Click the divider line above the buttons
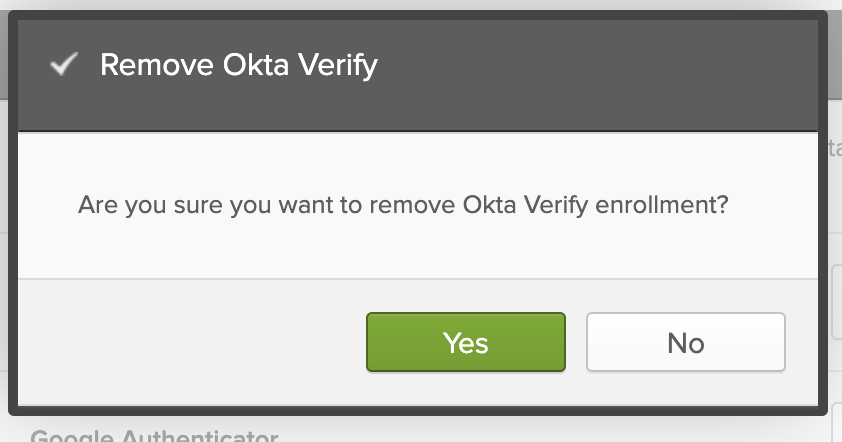Image resolution: width=842 pixels, height=442 pixels. tap(400, 278)
